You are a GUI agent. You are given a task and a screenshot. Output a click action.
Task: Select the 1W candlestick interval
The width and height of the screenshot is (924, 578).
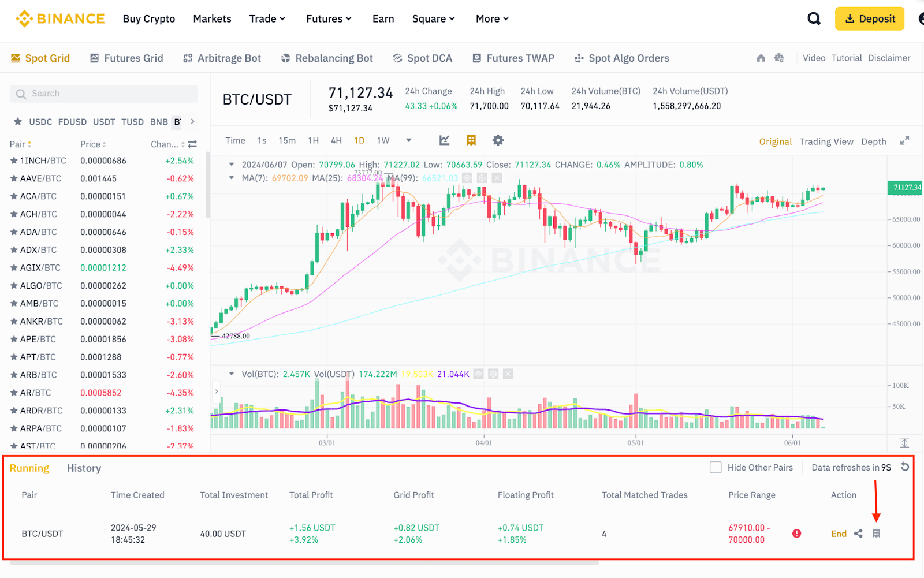click(x=382, y=140)
